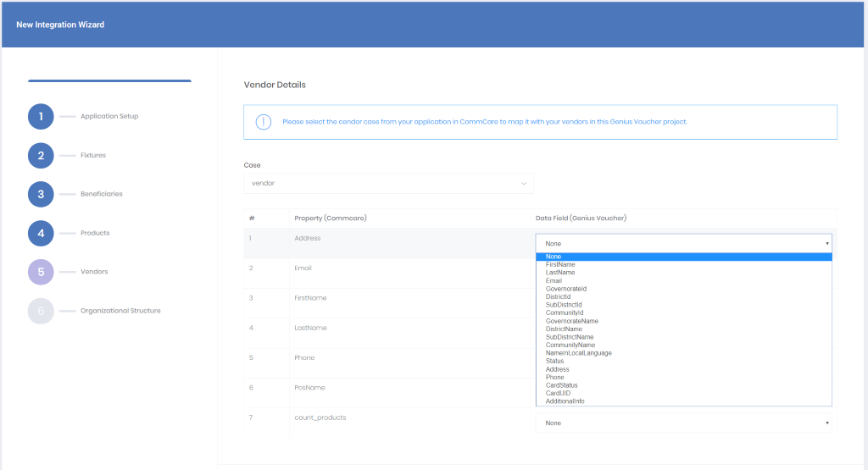Image resolution: width=868 pixels, height=470 pixels.
Task: Choose None option in dropdown list
Action: tap(554, 257)
